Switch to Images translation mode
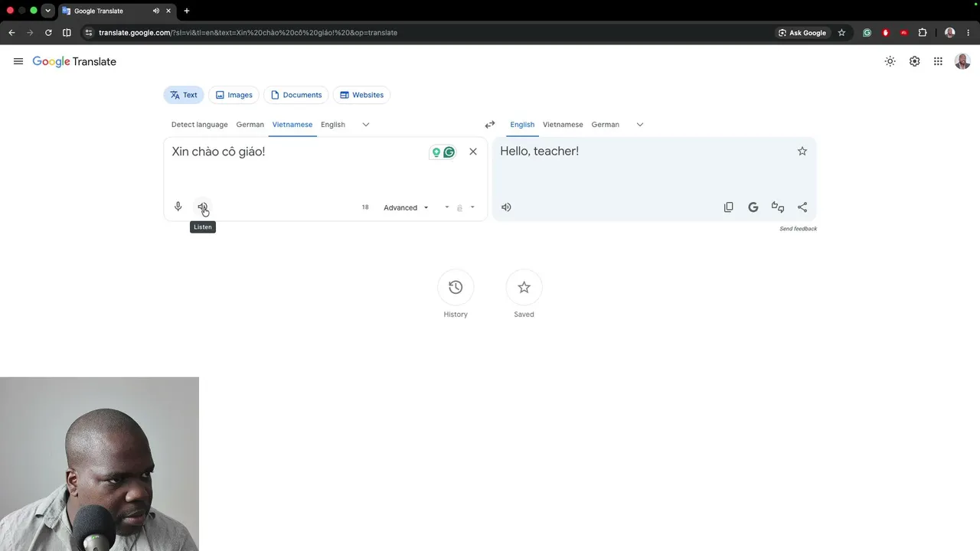The image size is (980, 551). click(234, 95)
